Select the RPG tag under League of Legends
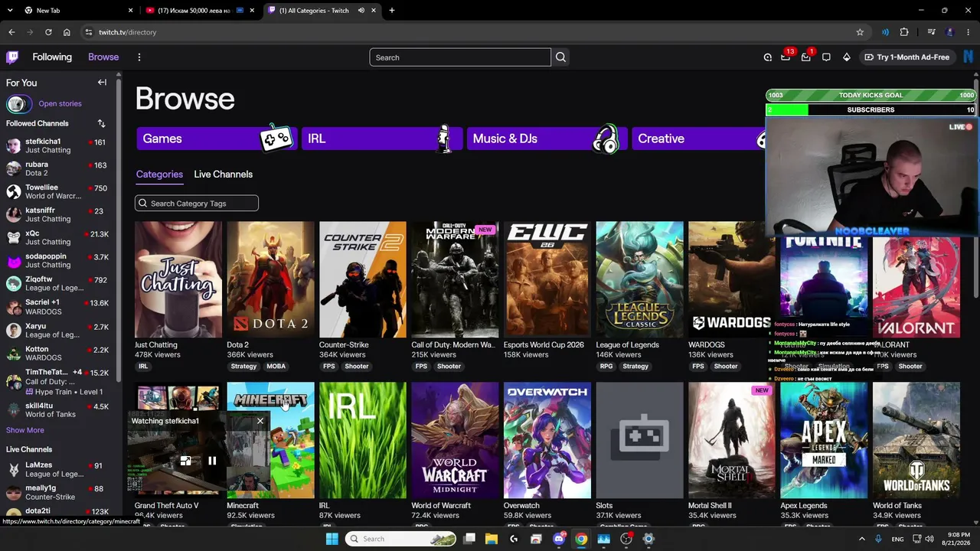The image size is (980, 551). coord(606,367)
